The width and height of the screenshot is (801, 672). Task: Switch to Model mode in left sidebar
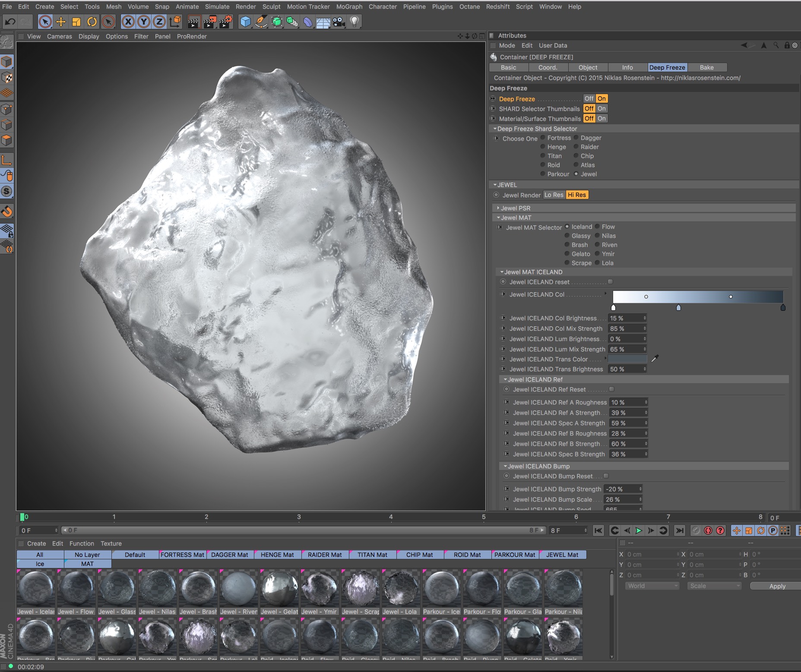pos(7,62)
